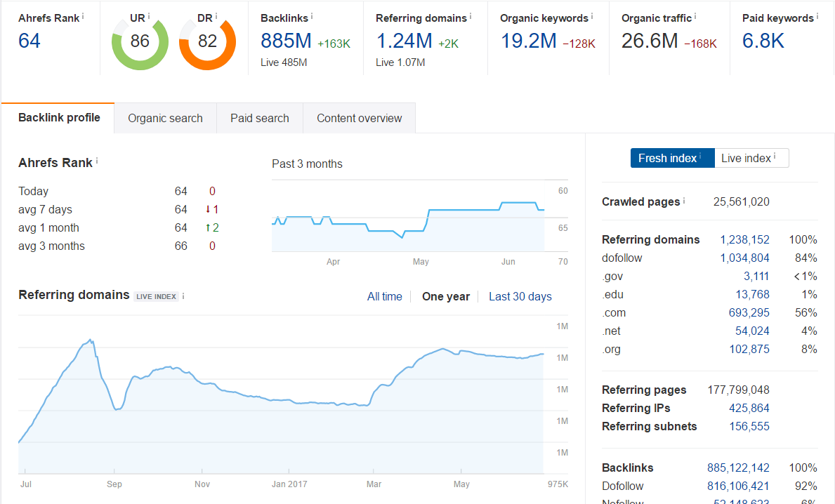The image size is (835, 504).
Task: Click Live 485M backlinks text
Action: click(284, 62)
